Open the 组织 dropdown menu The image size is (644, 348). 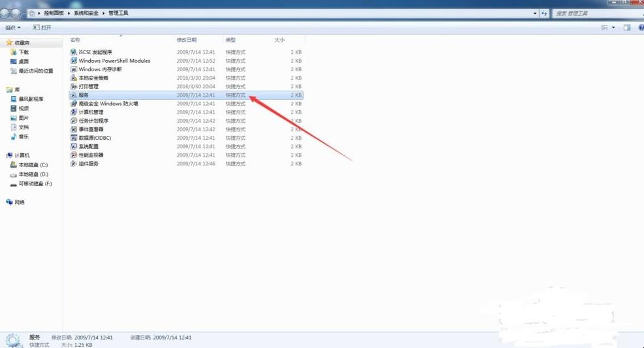click(12, 27)
